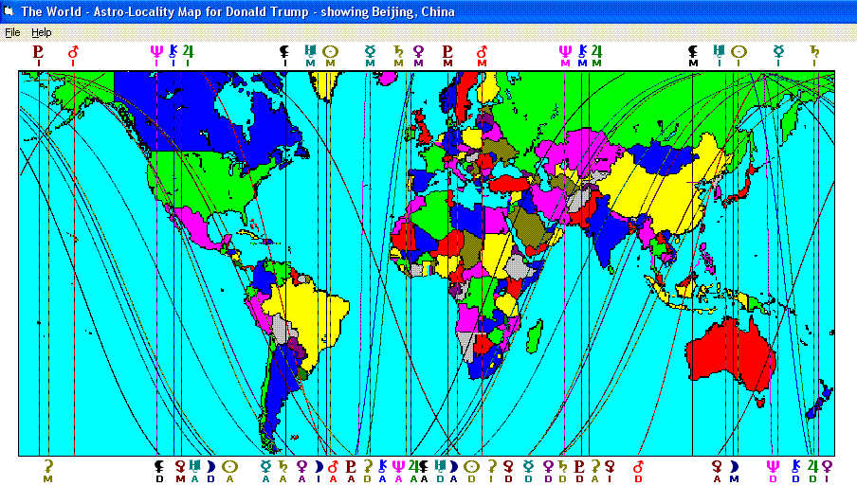Click the purple Venus 'M' symbol on top
This screenshot has width=857, height=504.
point(418,56)
